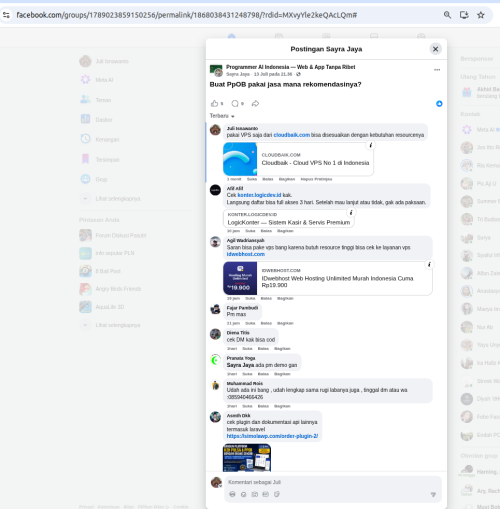Open the Cloudbaik Cloud VPS preview card
The height and width of the screenshot is (509, 500).
(298, 159)
